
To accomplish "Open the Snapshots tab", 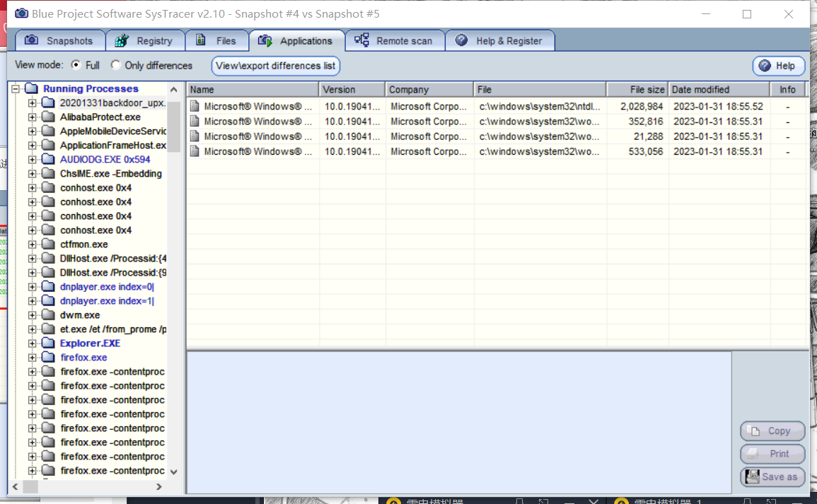I will (60, 40).
